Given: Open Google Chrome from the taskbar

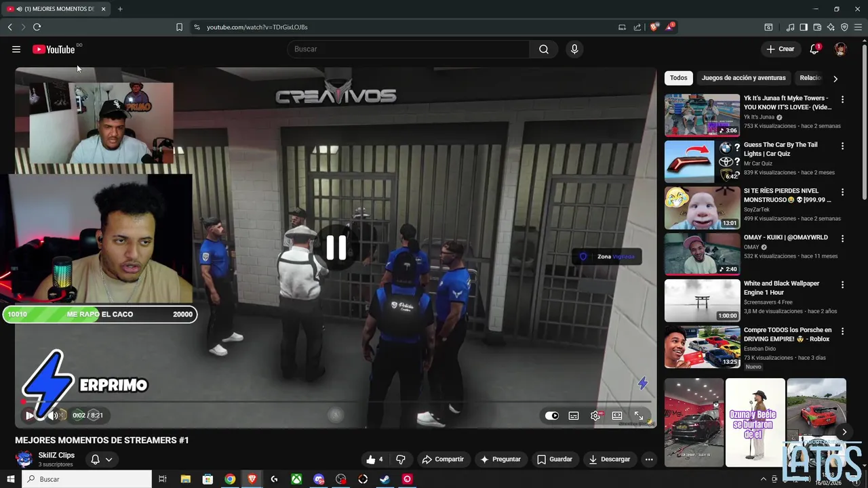Looking at the screenshot, I should pos(230,479).
